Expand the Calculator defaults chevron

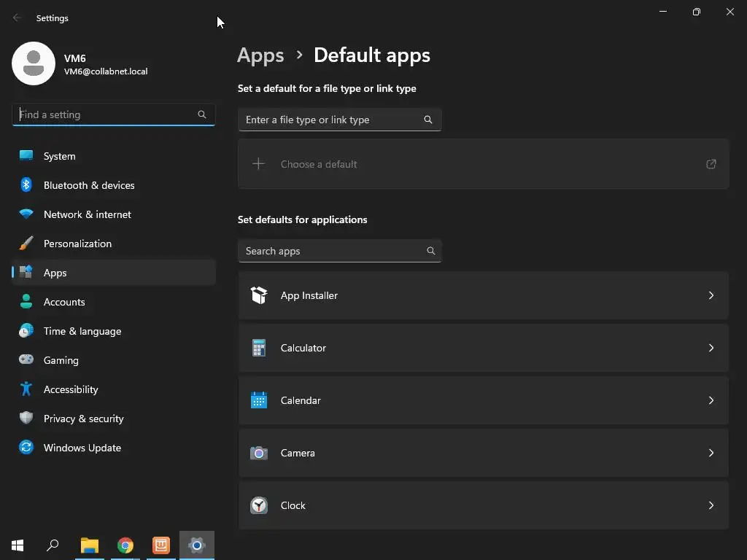(x=711, y=348)
